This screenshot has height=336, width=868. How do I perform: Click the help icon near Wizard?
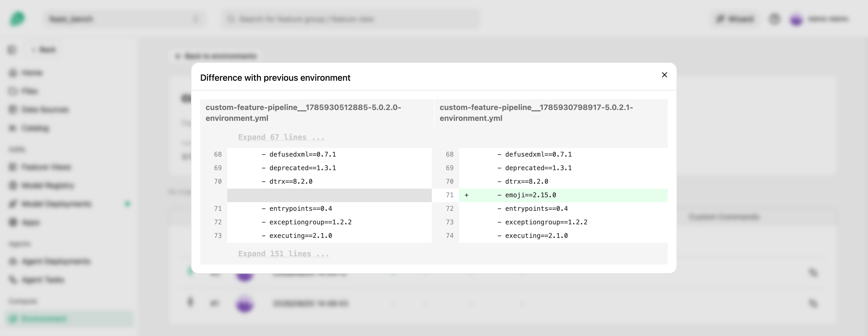[x=774, y=19]
